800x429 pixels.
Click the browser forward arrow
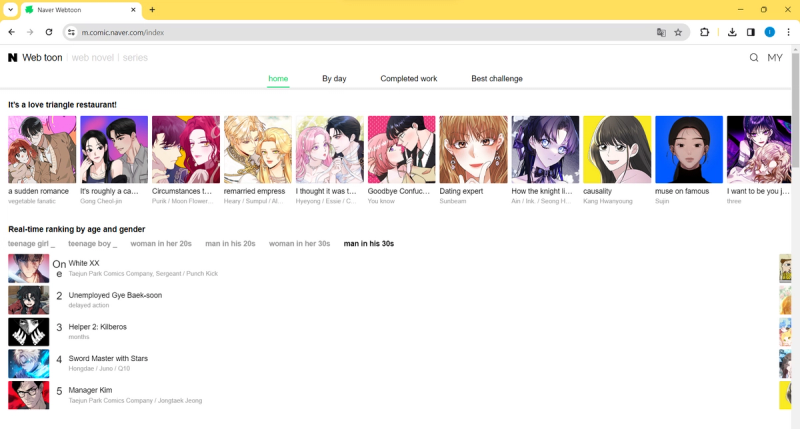(x=30, y=32)
